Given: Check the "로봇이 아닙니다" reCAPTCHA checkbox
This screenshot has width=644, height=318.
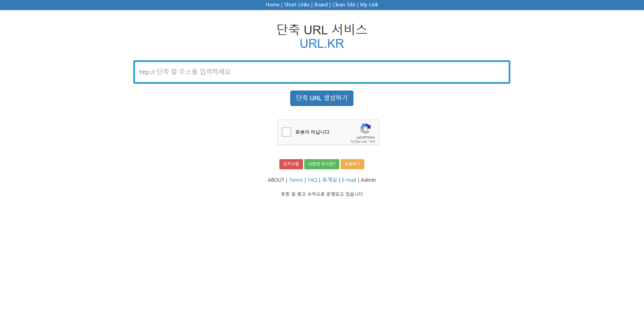Looking at the screenshot, I should click(x=286, y=132).
